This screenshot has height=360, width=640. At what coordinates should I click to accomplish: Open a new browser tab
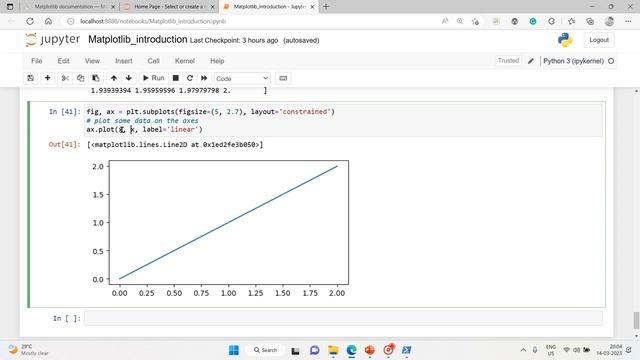point(326,7)
